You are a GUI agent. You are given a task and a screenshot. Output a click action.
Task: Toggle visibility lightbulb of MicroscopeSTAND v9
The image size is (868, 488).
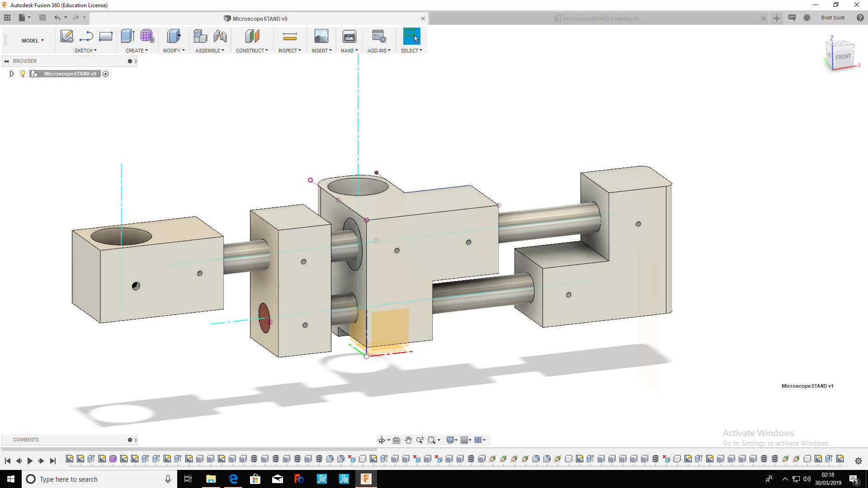(x=23, y=74)
